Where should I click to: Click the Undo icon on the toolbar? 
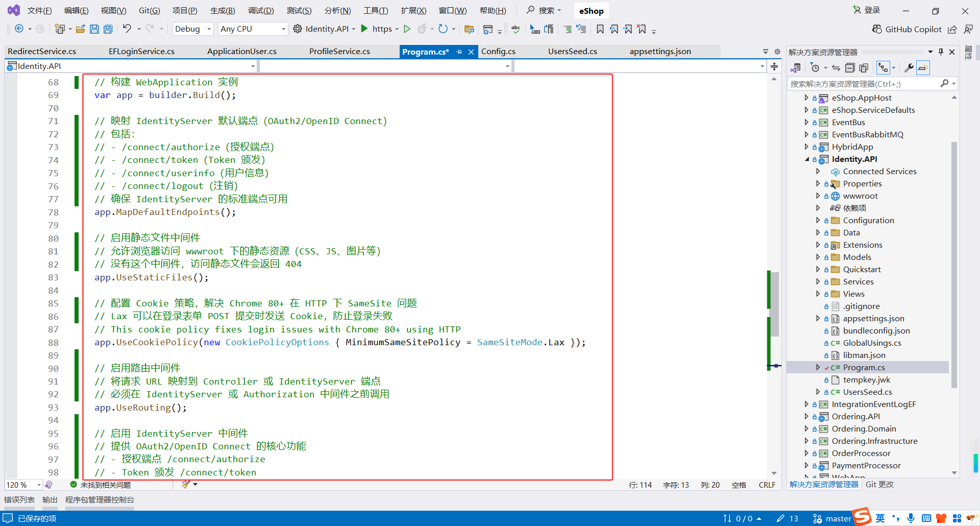pos(127,29)
